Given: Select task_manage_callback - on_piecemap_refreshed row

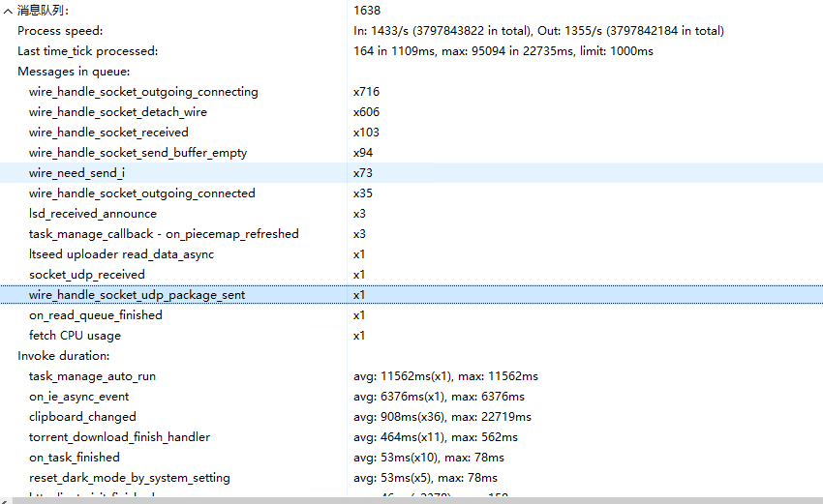Looking at the screenshot, I should pos(164,234).
